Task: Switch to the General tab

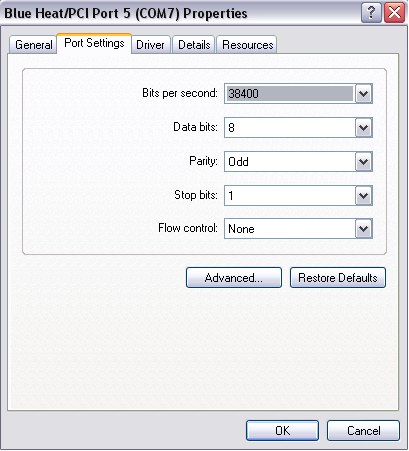Action: pos(33,45)
